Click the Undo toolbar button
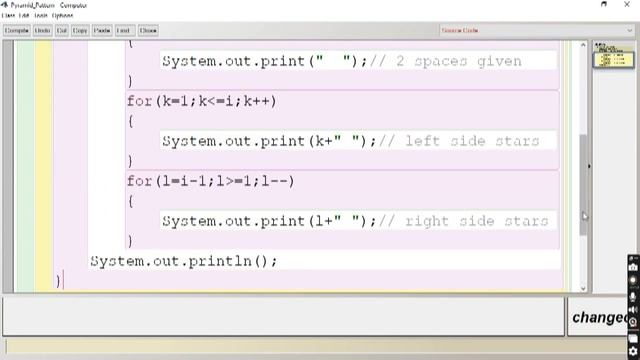Image resolution: width=640 pixels, height=360 pixels. 42,31
